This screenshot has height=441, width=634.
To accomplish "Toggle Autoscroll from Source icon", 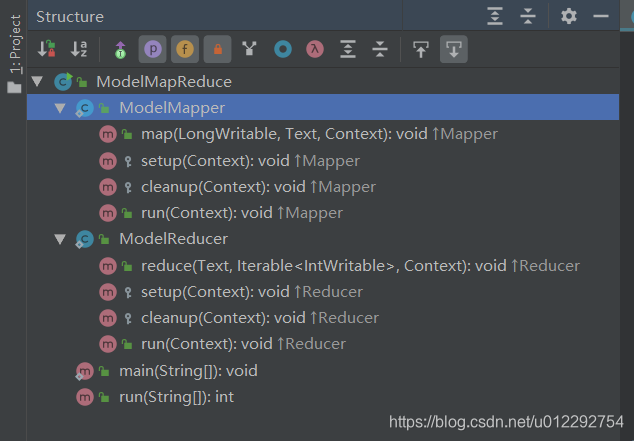I will 454,49.
